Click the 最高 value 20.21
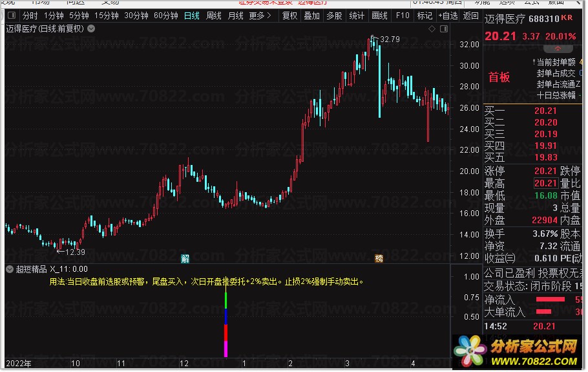The image size is (588, 372). coord(545,183)
